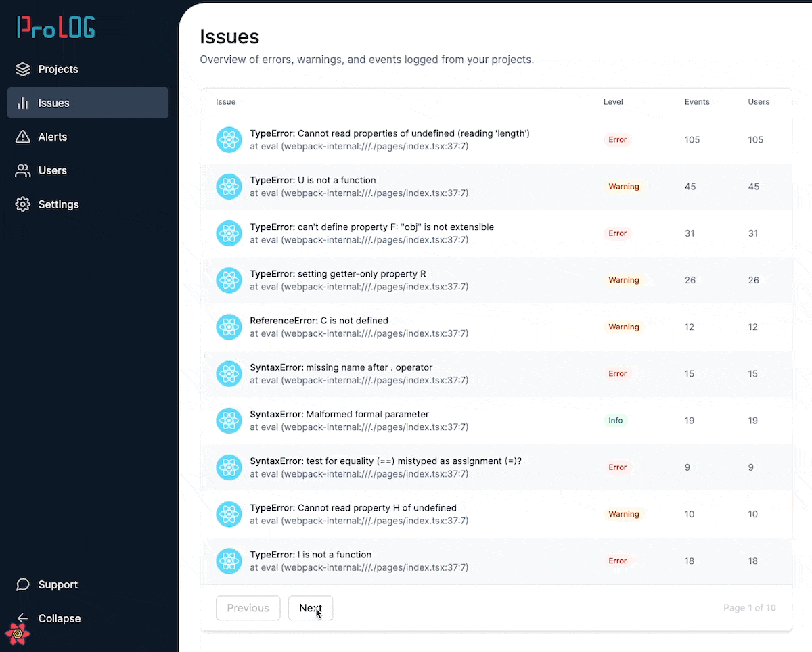Click Error badge on 'missing name after . operator' row
The width and height of the screenshot is (812, 652).
(618, 373)
